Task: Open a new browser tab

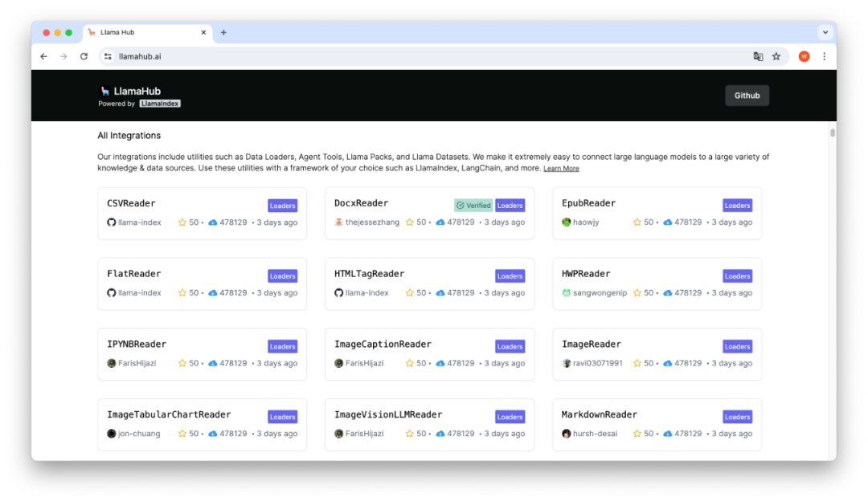Action: 223,33
